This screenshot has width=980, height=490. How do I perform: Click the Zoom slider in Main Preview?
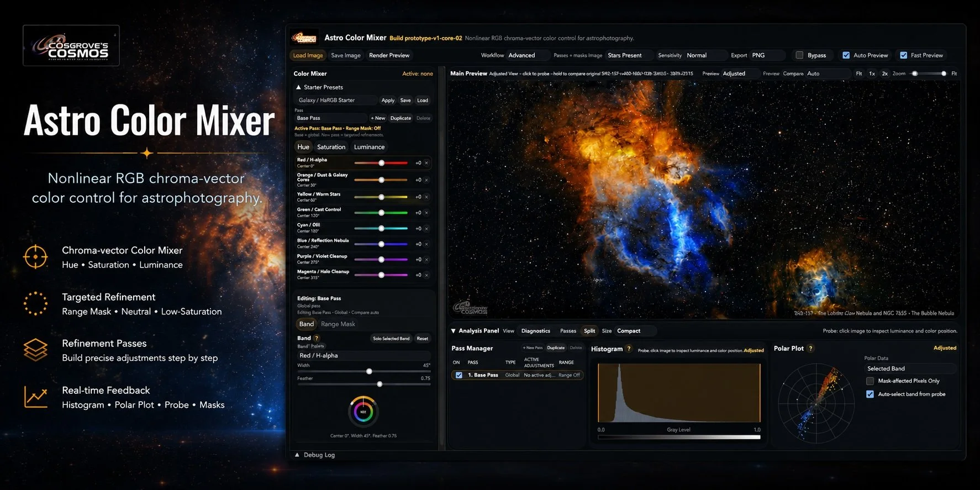[x=929, y=73]
